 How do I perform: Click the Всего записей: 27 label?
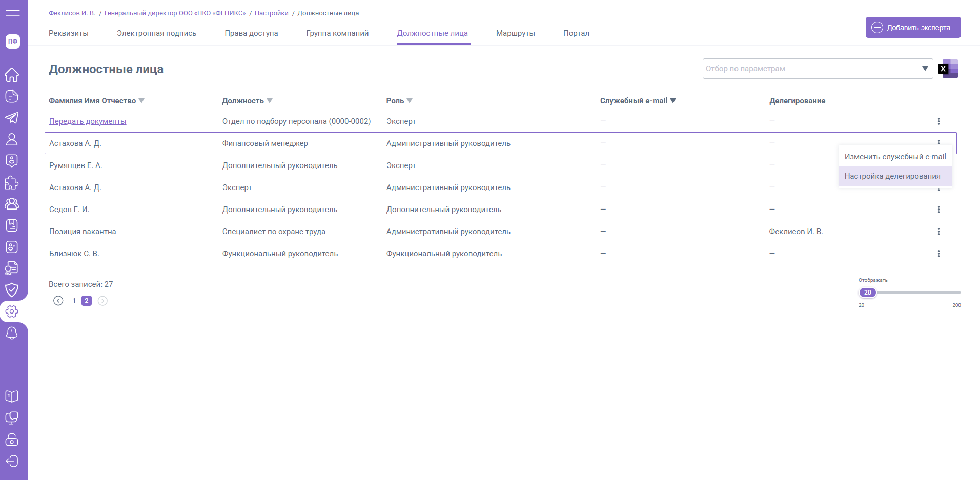(81, 284)
